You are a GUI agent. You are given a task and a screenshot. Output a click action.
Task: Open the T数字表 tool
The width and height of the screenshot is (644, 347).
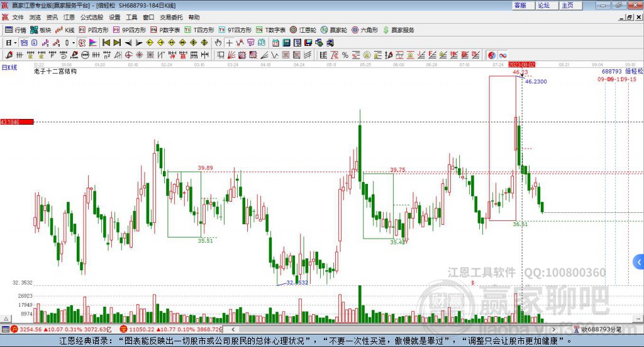pos(270,30)
